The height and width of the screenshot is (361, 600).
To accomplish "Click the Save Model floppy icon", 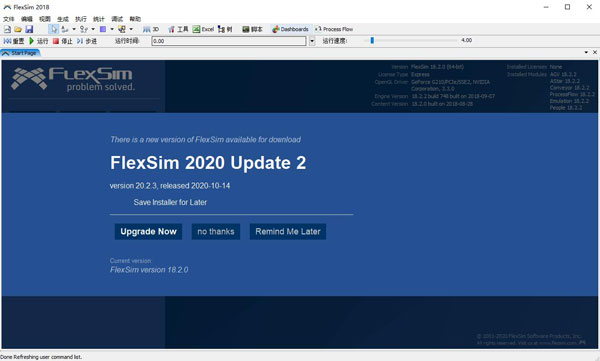I will (x=29, y=29).
